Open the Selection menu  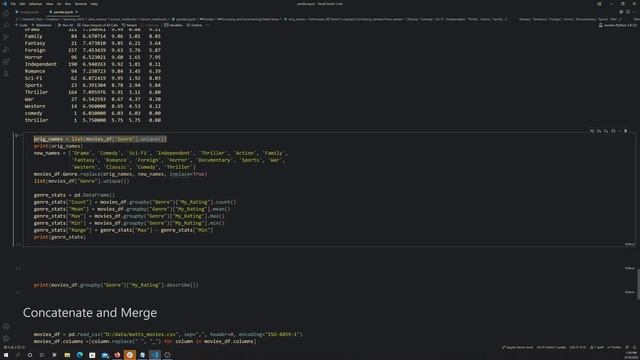pyautogui.click(x=36, y=4)
